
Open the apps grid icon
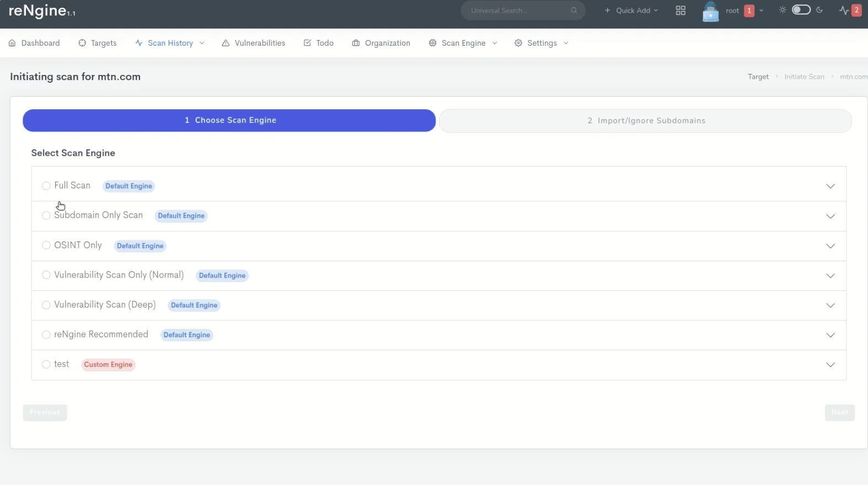681,10
